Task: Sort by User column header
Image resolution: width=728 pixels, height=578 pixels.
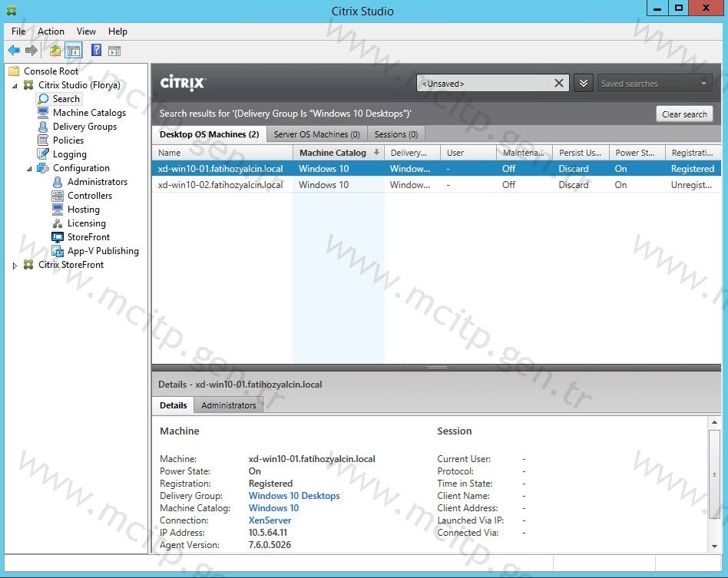Action: (468, 153)
